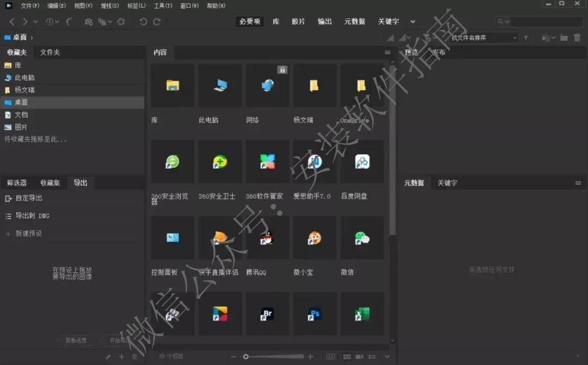Go forward with the forward arrow

pyautogui.click(x=24, y=22)
